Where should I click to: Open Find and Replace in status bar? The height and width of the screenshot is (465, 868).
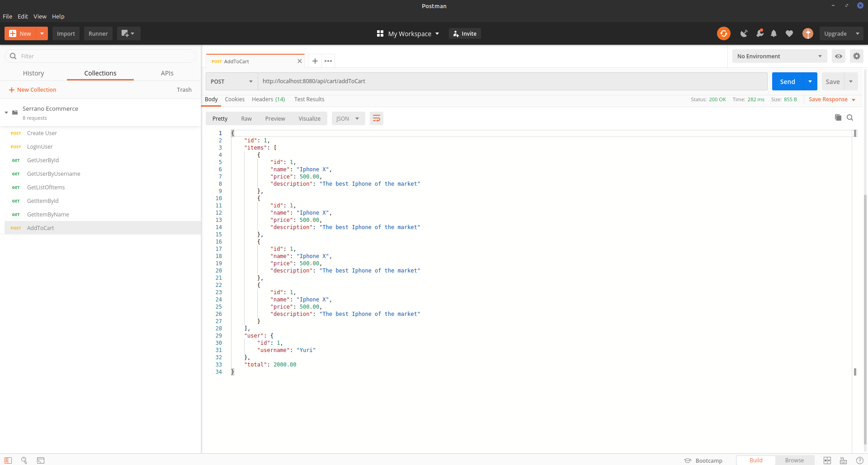(24, 460)
